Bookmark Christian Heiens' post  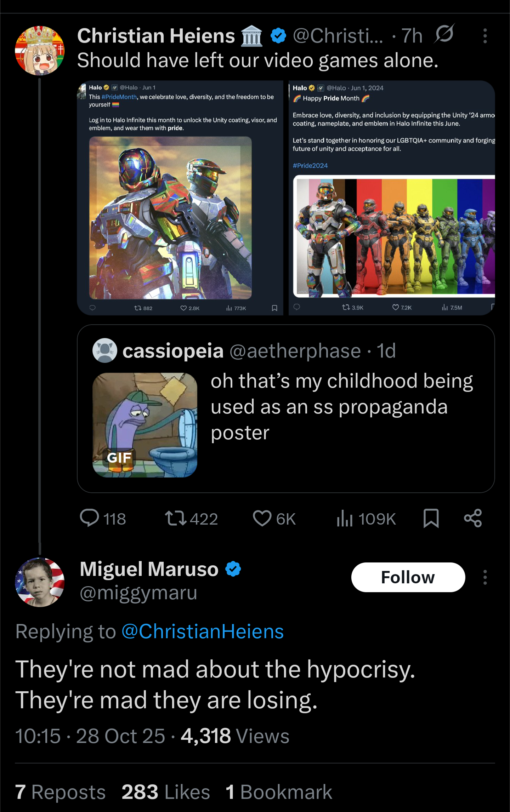(x=431, y=519)
